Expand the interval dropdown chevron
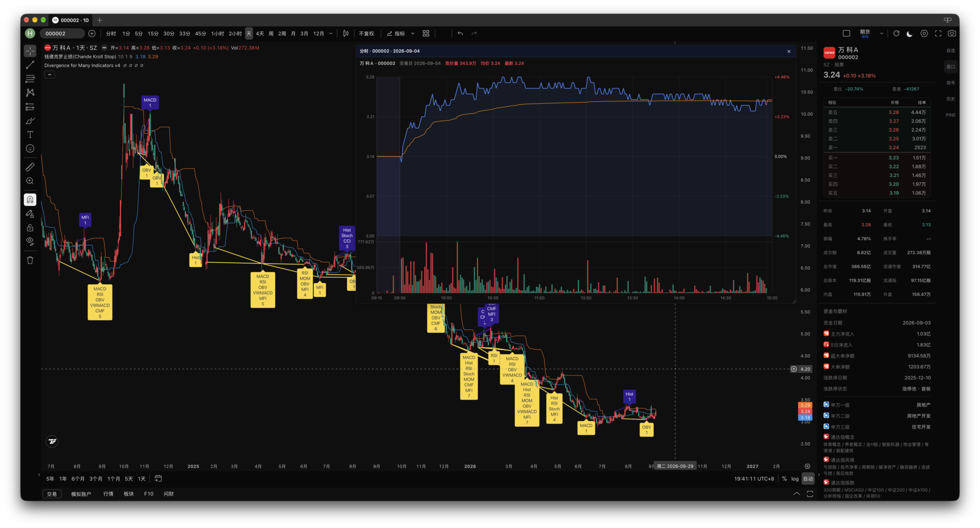 click(331, 33)
